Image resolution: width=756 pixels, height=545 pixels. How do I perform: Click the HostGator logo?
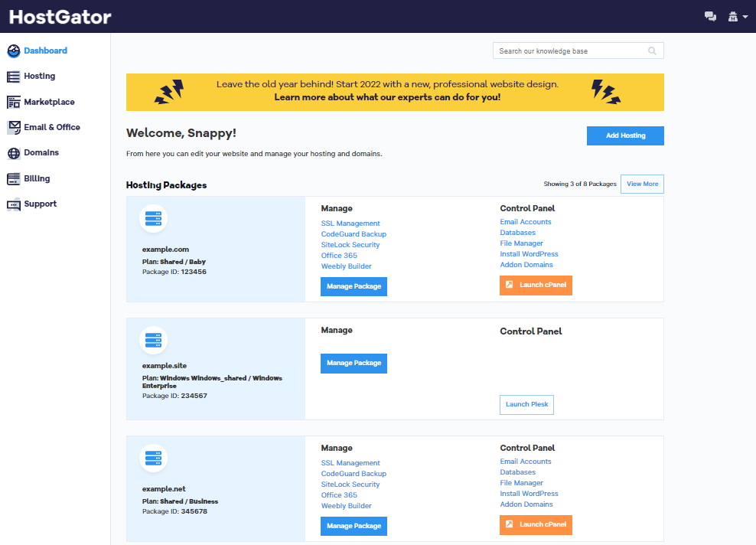click(x=60, y=17)
